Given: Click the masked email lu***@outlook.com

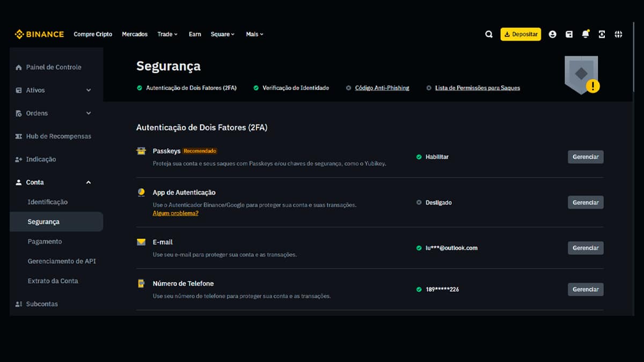Looking at the screenshot, I should [451, 248].
